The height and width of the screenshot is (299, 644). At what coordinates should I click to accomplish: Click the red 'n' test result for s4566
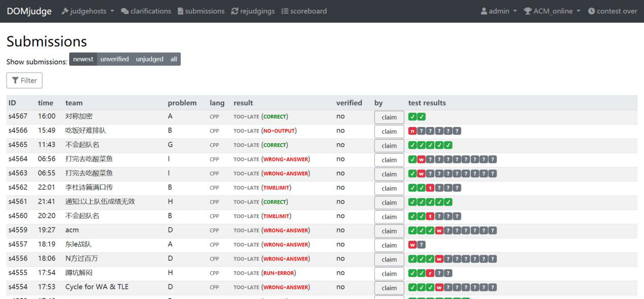point(412,131)
